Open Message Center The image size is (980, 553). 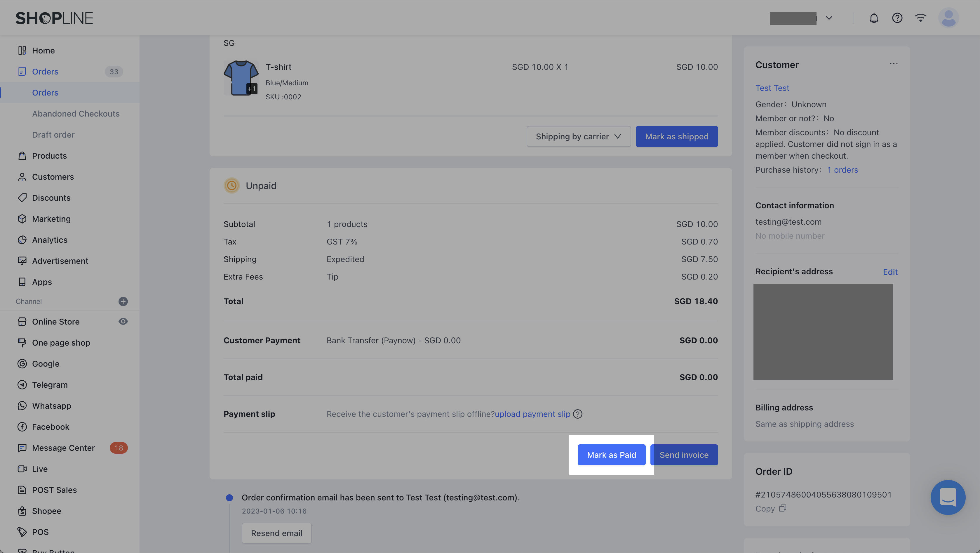pyautogui.click(x=63, y=448)
